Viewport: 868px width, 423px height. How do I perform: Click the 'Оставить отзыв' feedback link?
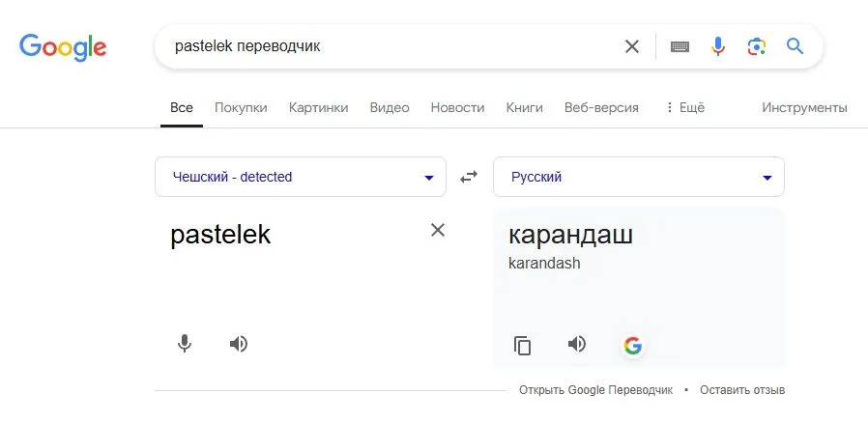pyautogui.click(x=742, y=390)
